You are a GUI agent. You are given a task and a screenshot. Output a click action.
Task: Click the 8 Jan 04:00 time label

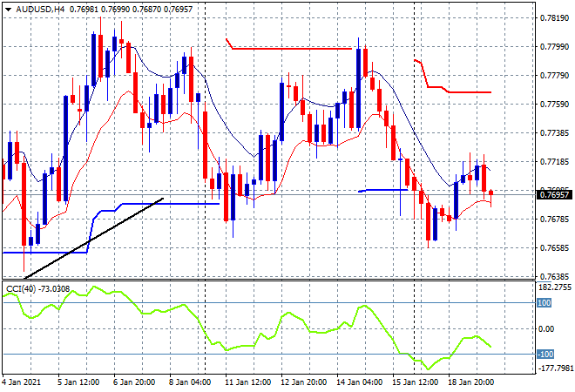190,382
